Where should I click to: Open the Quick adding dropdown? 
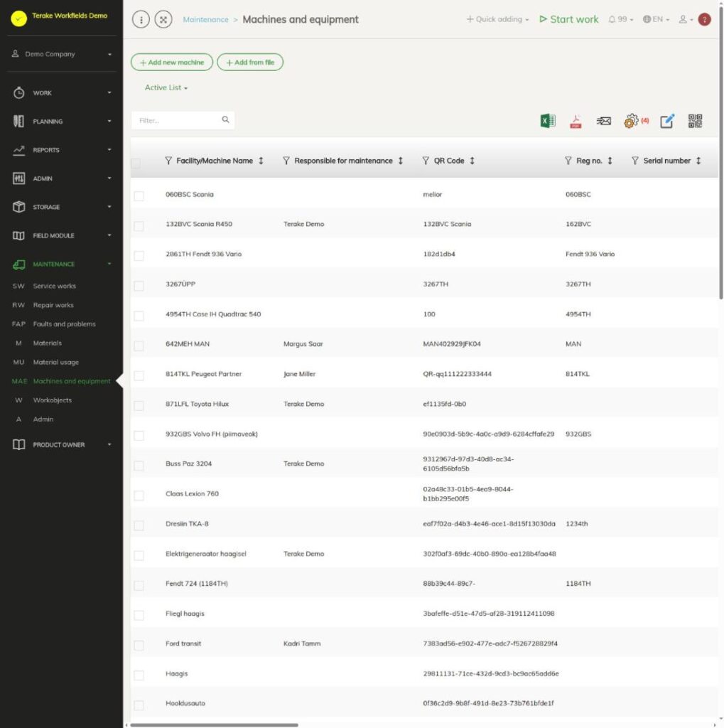497,19
